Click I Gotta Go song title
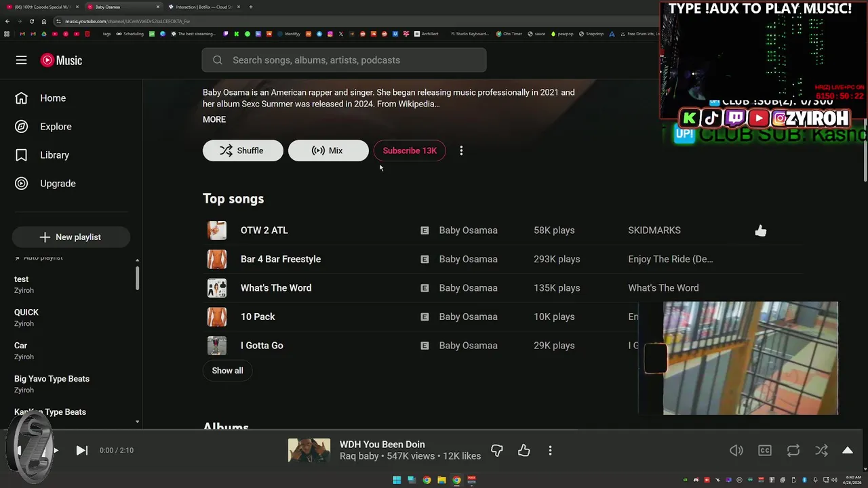868x488 pixels. point(262,346)
